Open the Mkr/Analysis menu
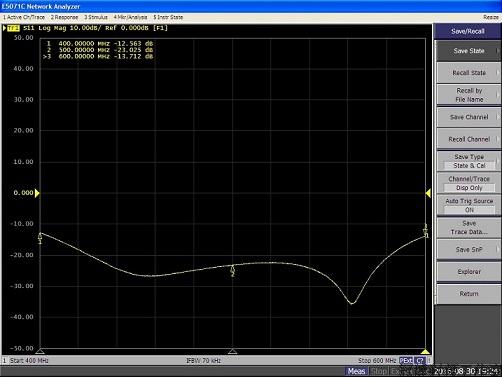Screen dimensions: 502x377 click(x=130, y=17)
